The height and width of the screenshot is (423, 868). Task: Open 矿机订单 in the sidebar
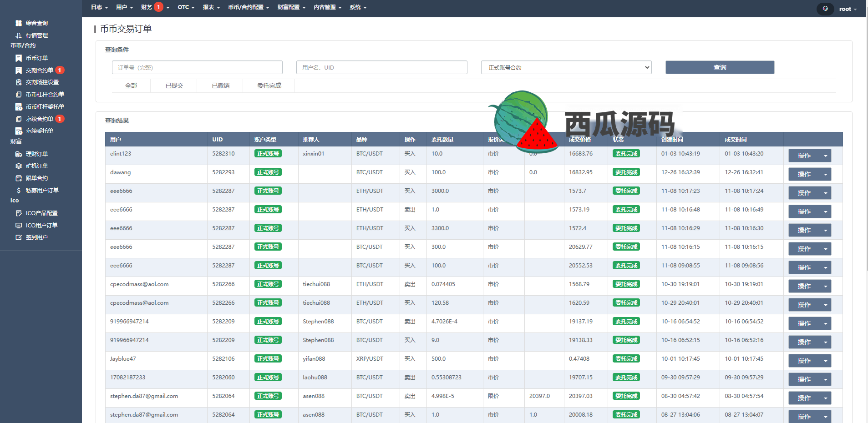pos(36,166)
